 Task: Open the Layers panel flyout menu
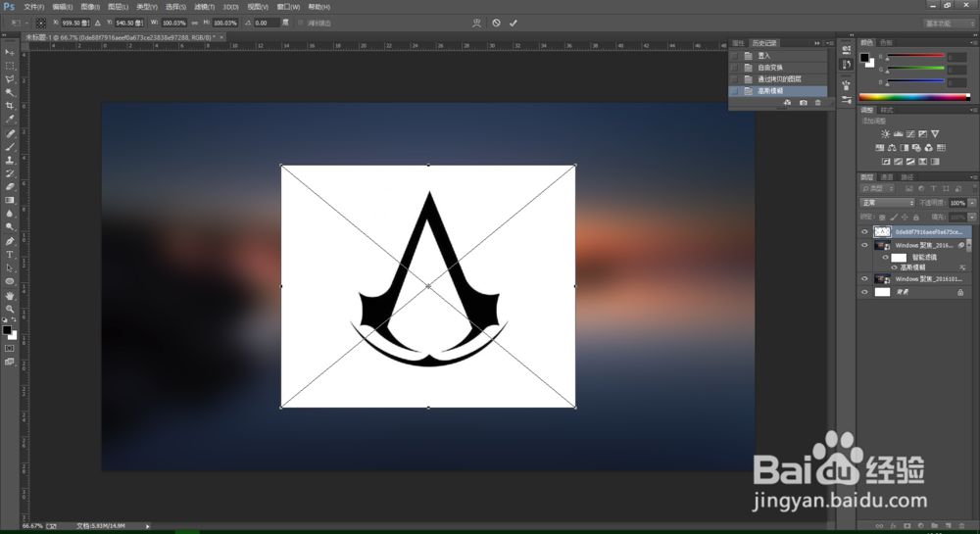click(974, 177)
